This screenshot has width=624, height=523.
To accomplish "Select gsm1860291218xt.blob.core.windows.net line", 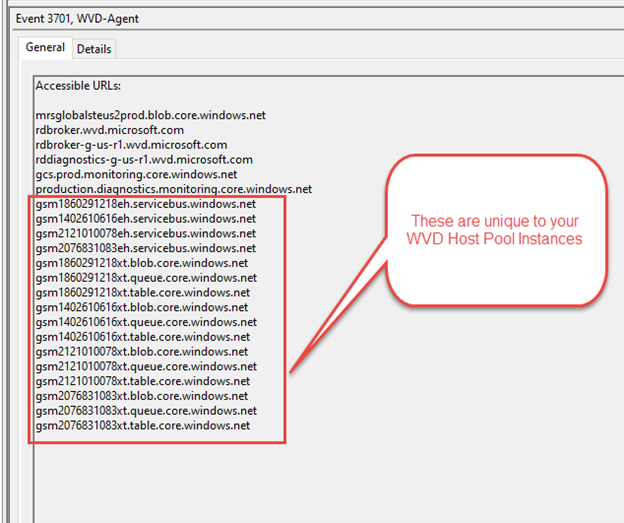I will pyautogui.click(x=142, y=263).
